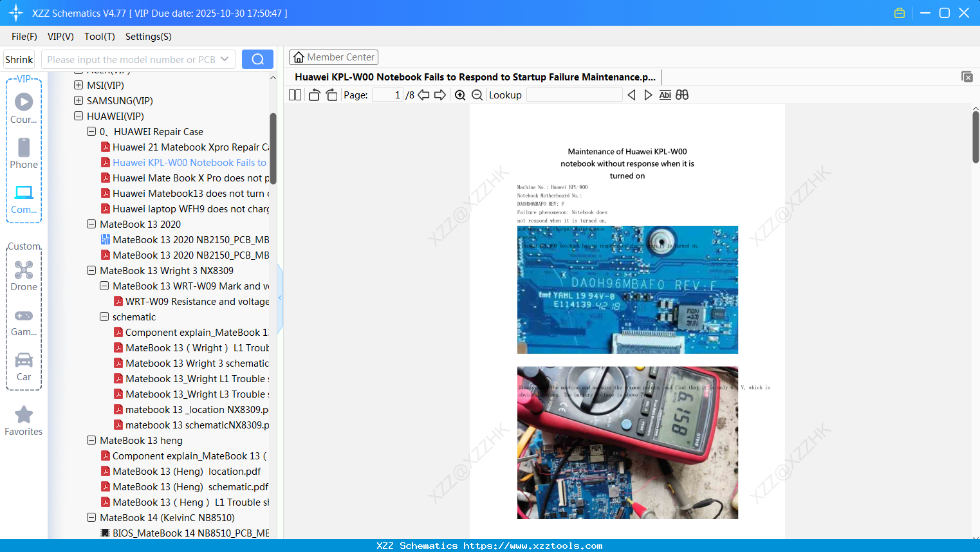
Task: Collapse MateBook 13 Wright 3 NX8309 folder
Action: (x=91, y=270)
